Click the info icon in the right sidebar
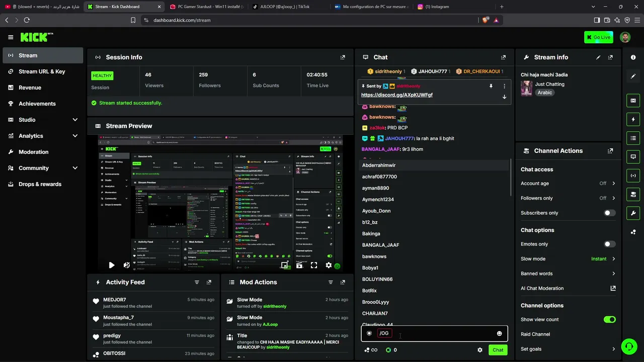This screenshot has width=644, height=362. 633,57
